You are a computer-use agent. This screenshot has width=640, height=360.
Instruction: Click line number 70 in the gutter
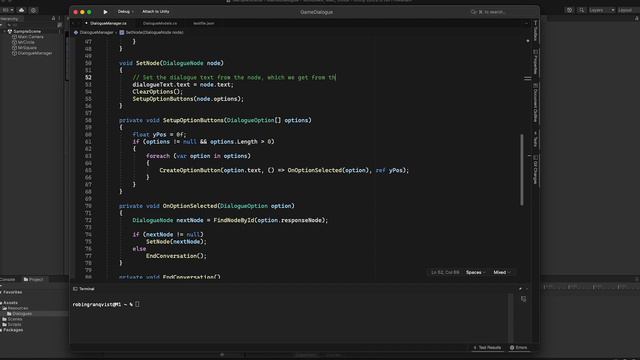click(x=88, y=206)
